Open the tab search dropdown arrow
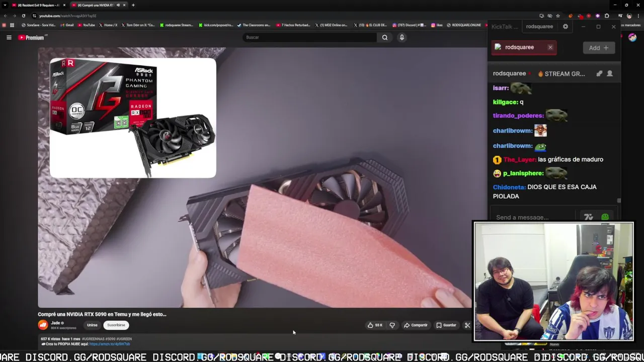Viewport: 644px width, 362px height. (x=5, y=5)
